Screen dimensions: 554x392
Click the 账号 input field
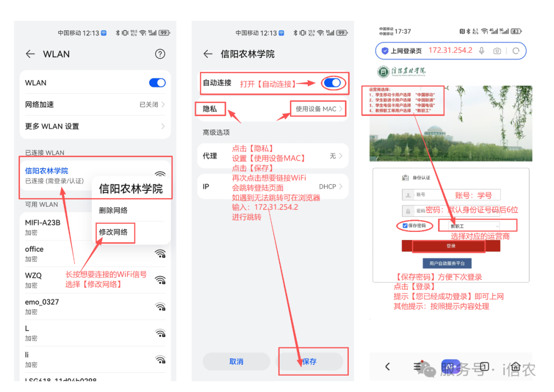451,195
